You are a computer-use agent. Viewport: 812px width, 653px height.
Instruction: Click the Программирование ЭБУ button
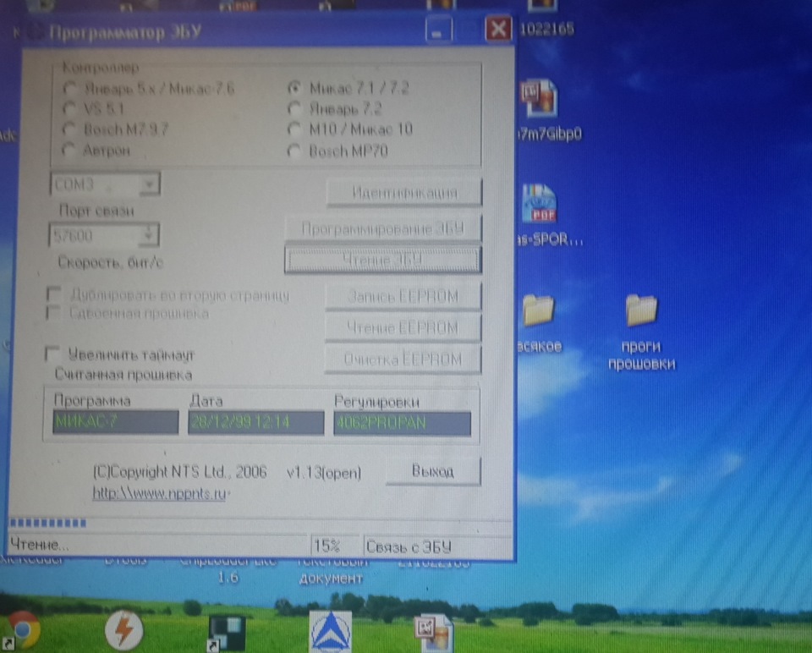pos(382,228)
